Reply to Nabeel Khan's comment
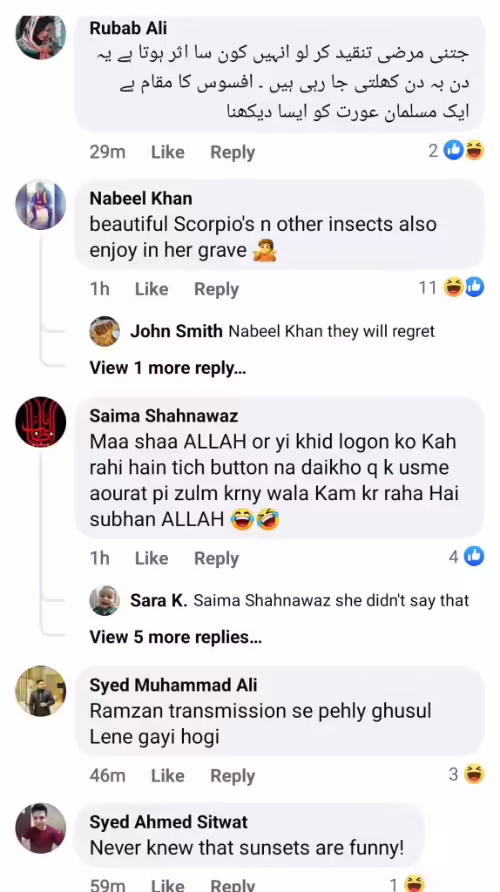 point(217,290)
